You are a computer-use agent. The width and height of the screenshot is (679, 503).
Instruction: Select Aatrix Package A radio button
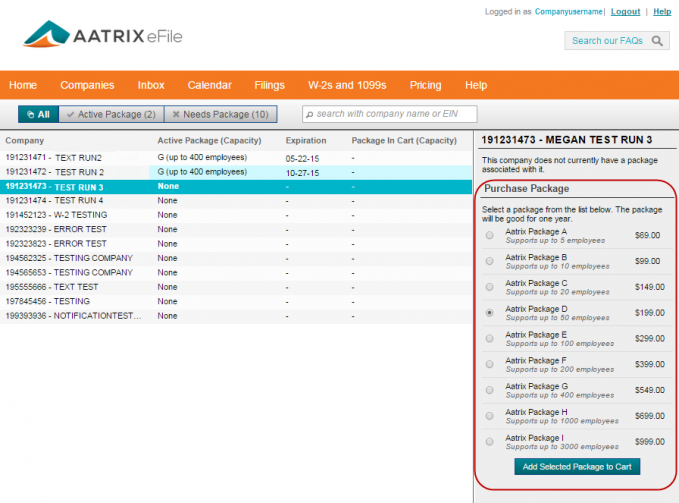tap(489, 235)
